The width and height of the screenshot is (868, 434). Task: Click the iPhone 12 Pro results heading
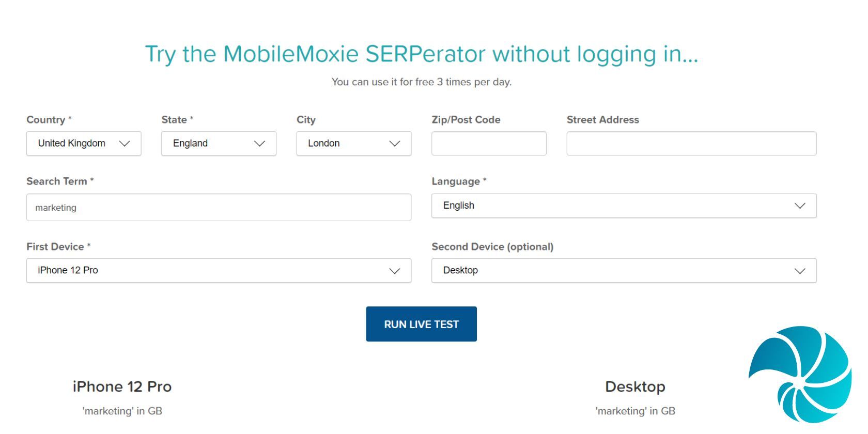[122, 386]
